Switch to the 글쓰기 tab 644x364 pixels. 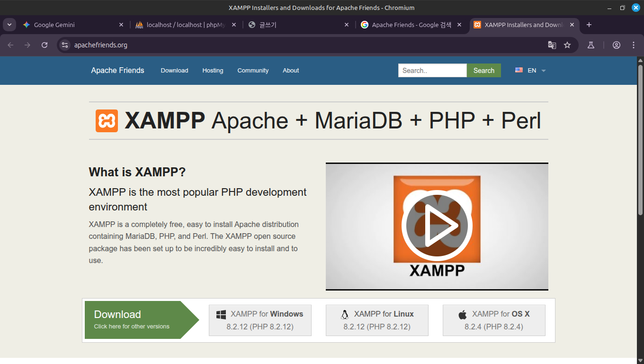click(x=299, y=25)
